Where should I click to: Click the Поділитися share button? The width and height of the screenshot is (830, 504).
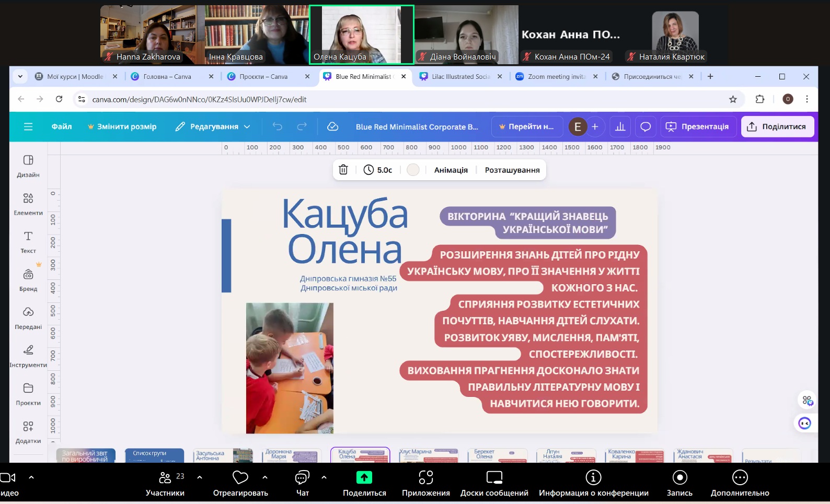777,126
